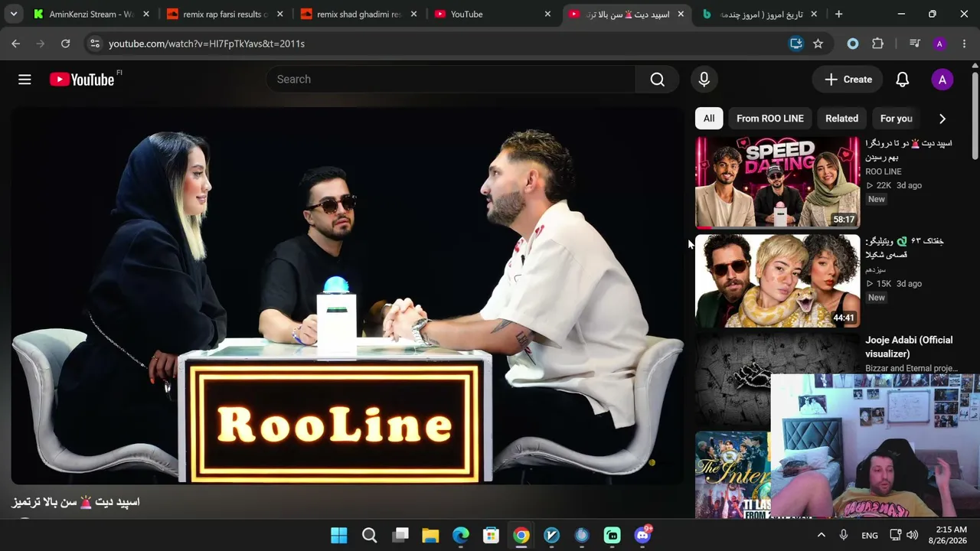This screenshot has width=980, height=551.
Task: Close the remix shad ghadimi tab
Action: [x=414, y=14]
